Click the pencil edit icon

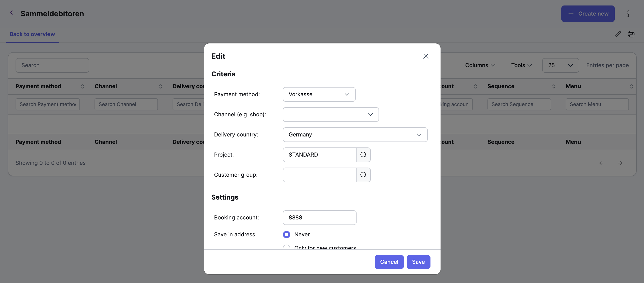[x=618, y=34]
